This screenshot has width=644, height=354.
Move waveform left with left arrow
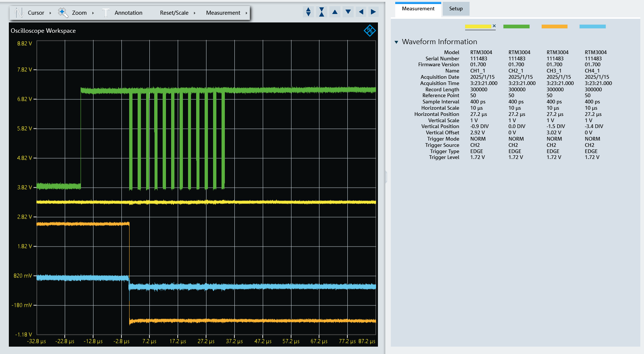[361, 12]
